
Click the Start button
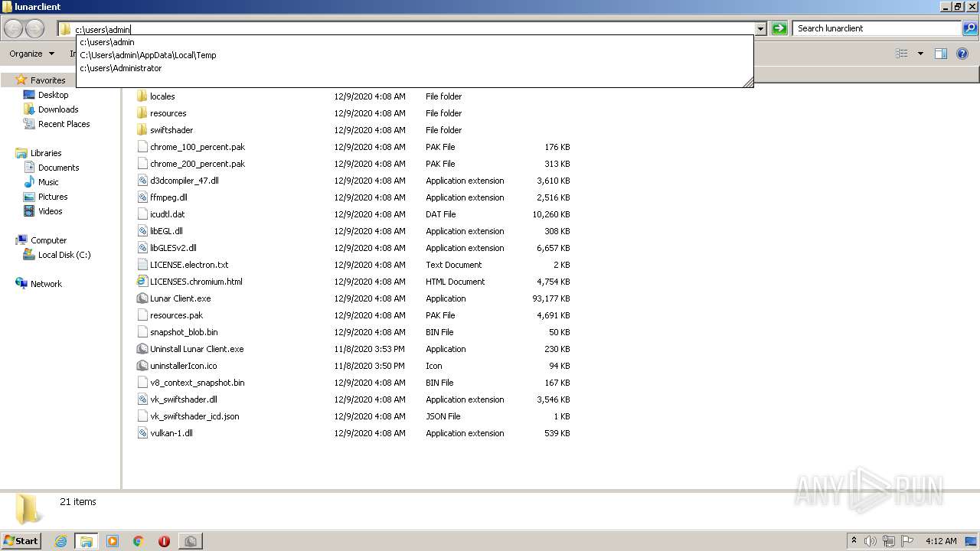pos(21,540)
